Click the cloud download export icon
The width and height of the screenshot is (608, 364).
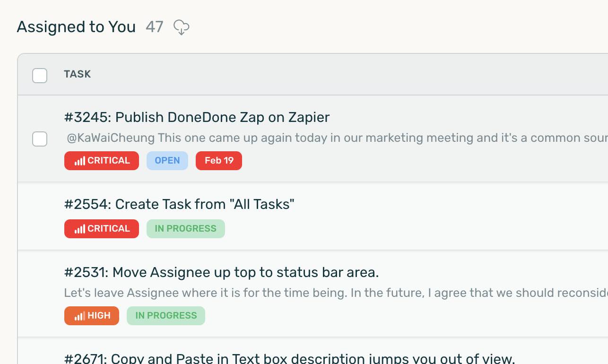coord(182,27)
